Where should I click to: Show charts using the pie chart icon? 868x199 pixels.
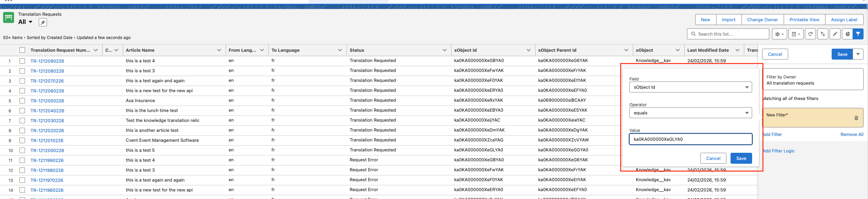pos(847,34)
